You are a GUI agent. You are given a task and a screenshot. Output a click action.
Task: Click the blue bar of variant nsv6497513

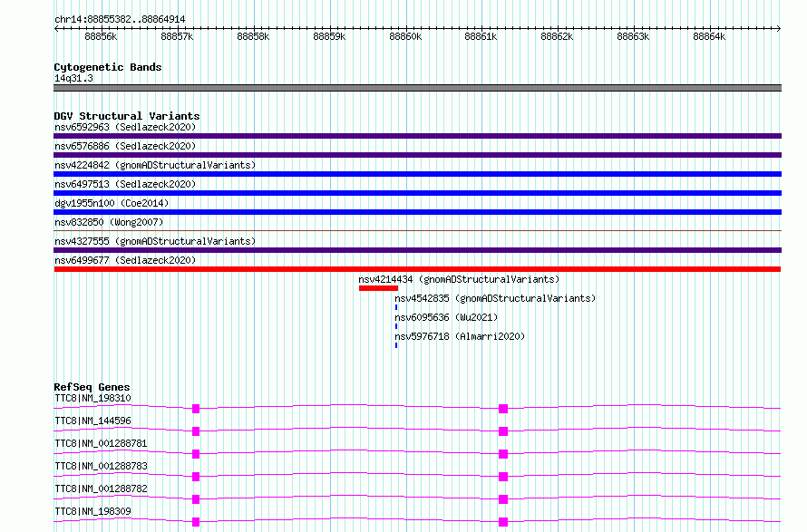coord(417,193)
